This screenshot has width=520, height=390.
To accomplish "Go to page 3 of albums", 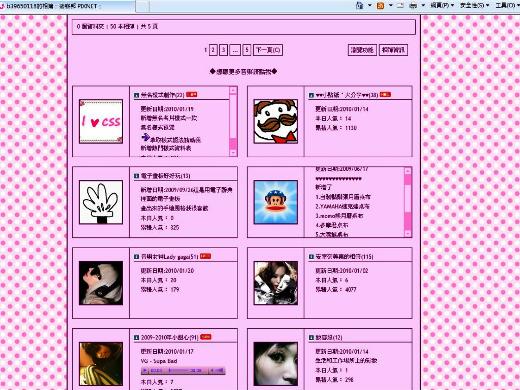I will click(224, 50).
